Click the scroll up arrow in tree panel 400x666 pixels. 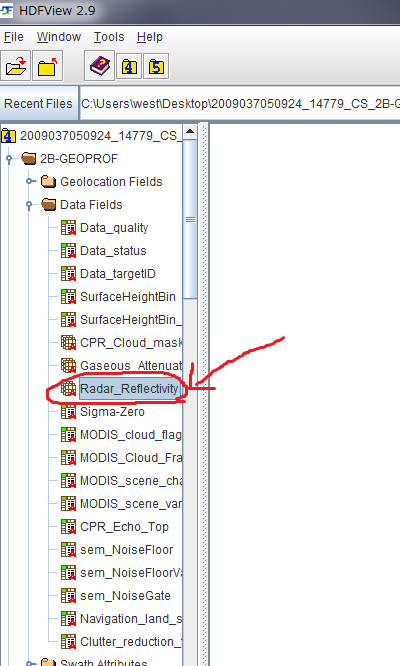190,131
